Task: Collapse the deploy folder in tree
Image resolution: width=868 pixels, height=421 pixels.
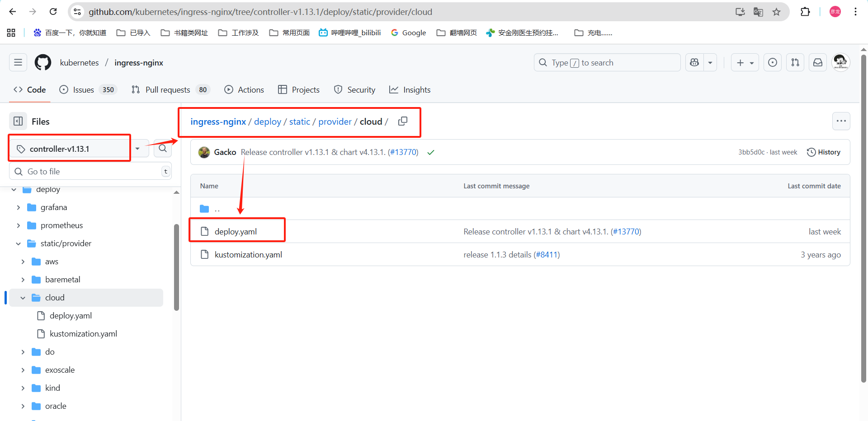Action: tap(14, 190)
